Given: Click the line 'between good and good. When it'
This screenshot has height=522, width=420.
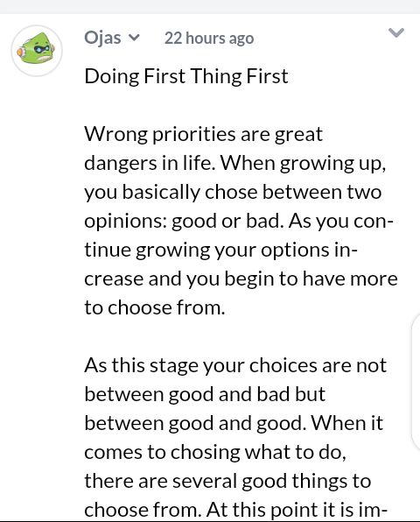Looking at the screenshot, I should coord(234,423).
